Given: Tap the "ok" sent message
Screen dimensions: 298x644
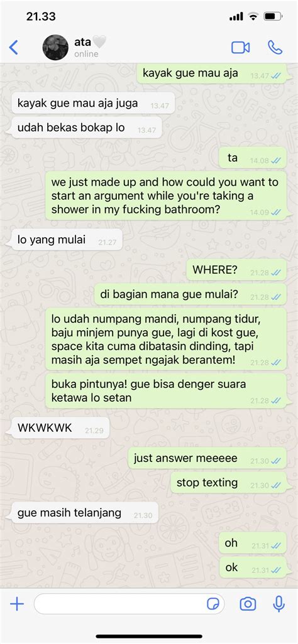Looking at the screenshot, I should pyautogui.click(x=253, y=567).
